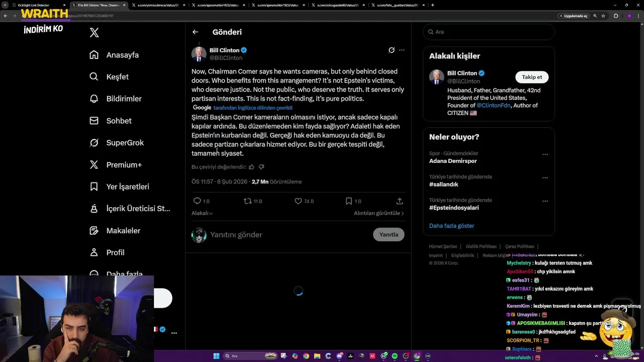The height and width of the screenshot is (362, 644).
Task: Open Makaleler articles
Action: pyautogui.click(x=115, y=230)
